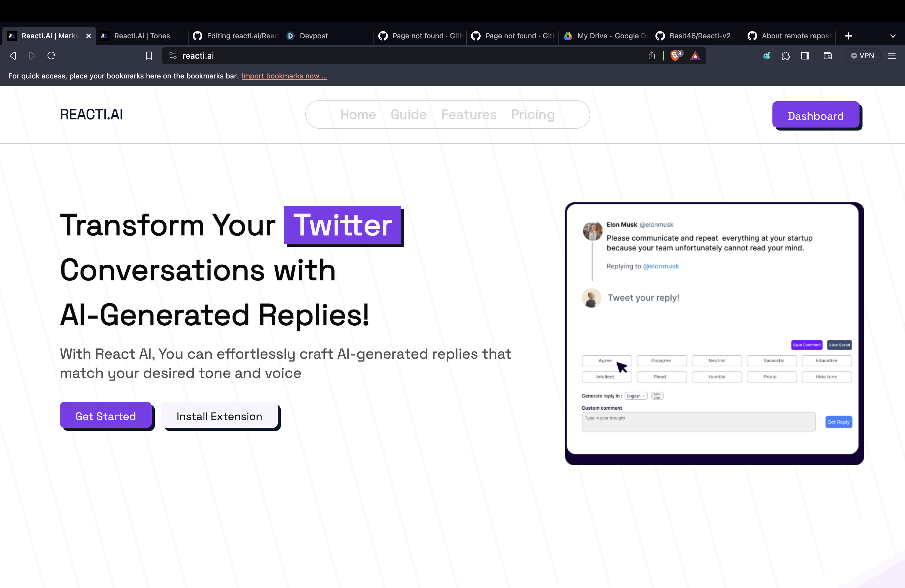Toggle the browser sidebar panel icon
The height and width of the screenshot is (588, 905).
coord(805,56)
